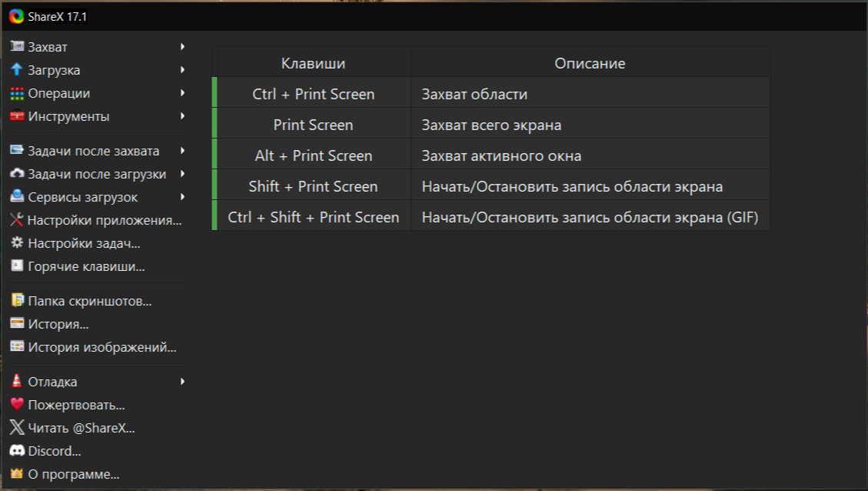Click the Горячие клавиши keyboard icon
This screenshot has height=491, width=868.
coord(17,266)
